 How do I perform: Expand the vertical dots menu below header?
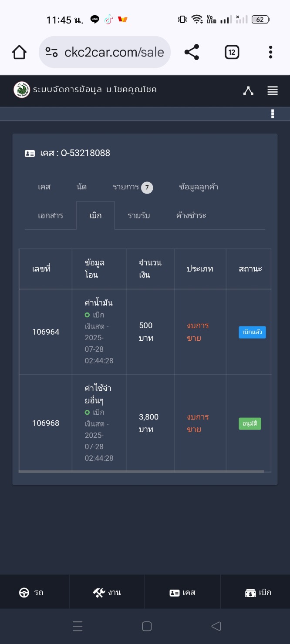(x=273, y=114)
